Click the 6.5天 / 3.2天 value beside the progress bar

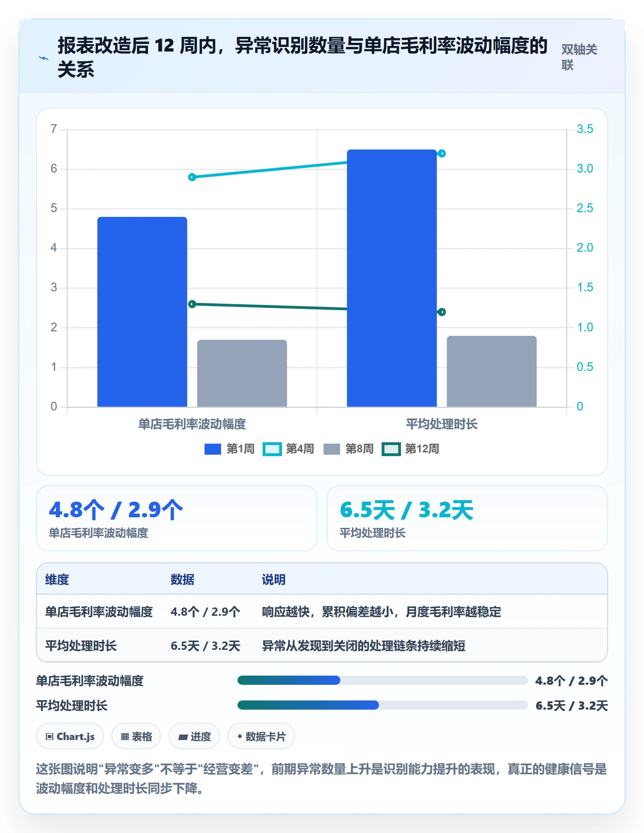pyautogui.click(x=571, y=706)
